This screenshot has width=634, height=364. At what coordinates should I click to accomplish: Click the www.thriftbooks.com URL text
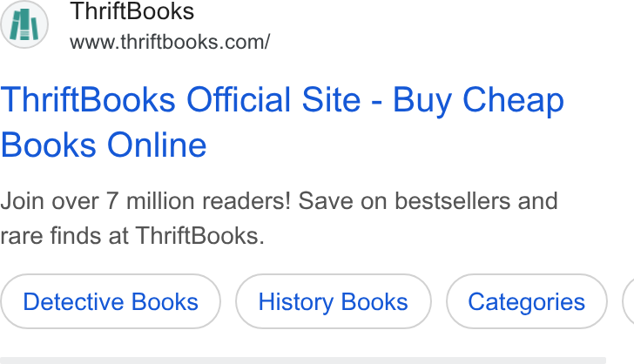point(170,42)
